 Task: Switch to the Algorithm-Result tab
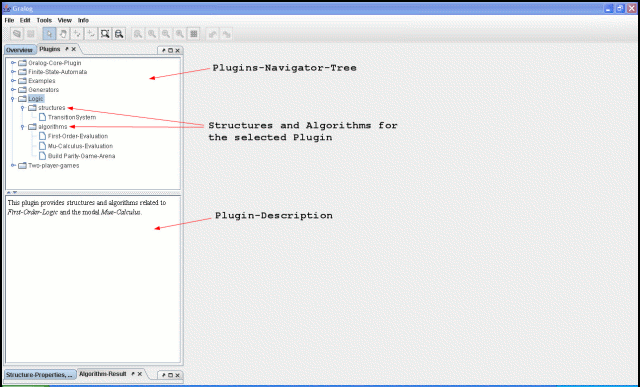point(103,374)
